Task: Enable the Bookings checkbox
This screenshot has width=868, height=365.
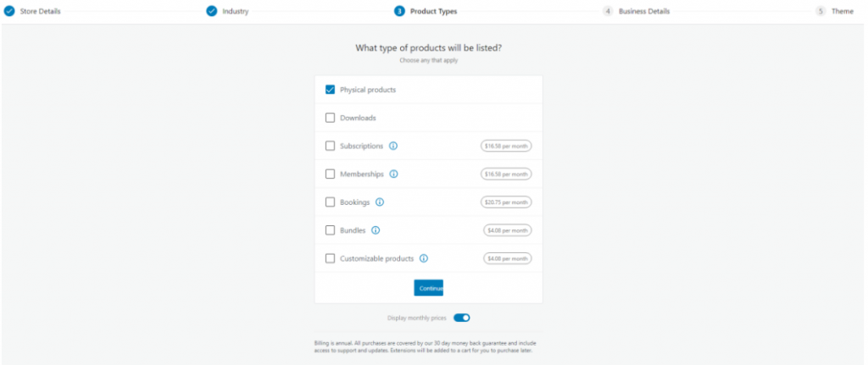Action: pos(330,202)
